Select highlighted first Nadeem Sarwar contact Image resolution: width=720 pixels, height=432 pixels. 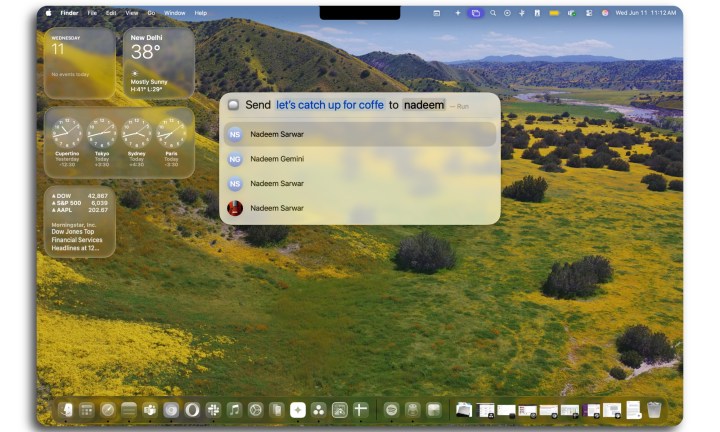coord(360,134)
